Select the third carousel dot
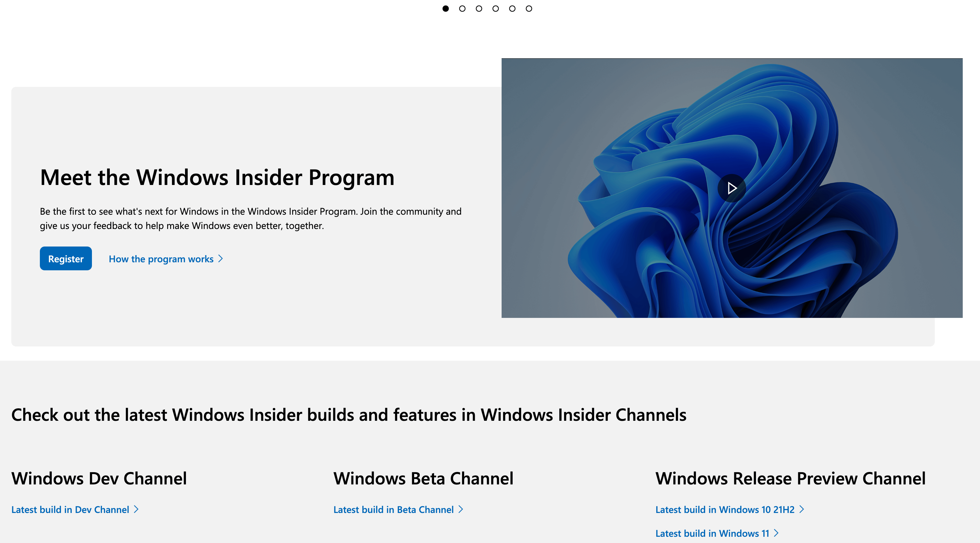This screenshot has width=980, height=543. click(x=479, y=8)
